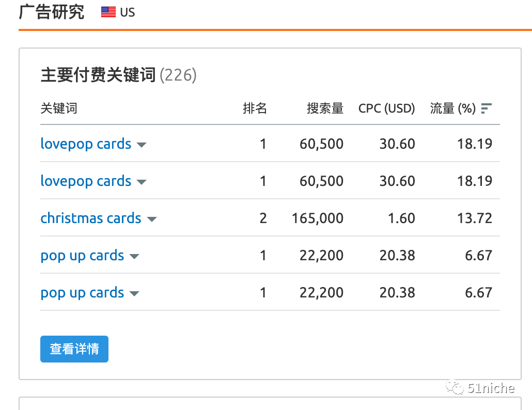Viewport: 532px width, 410px height.
Task: Open the second pop up cards keyword link
Action: click(83, 293)
